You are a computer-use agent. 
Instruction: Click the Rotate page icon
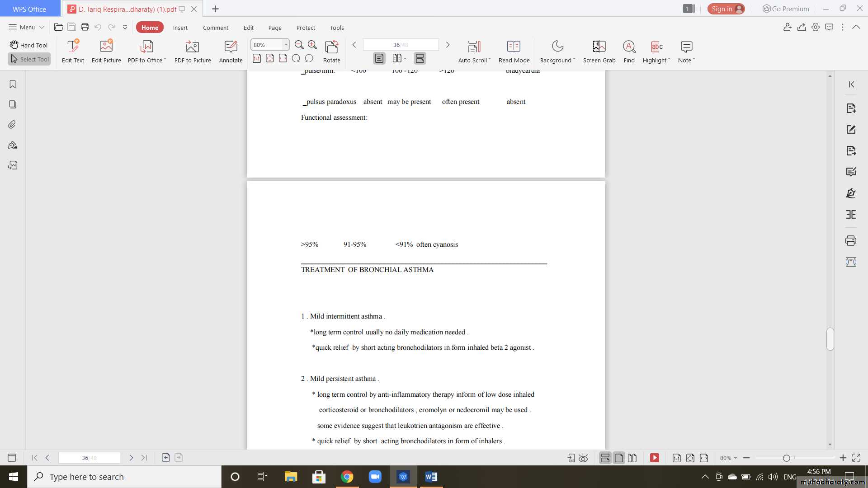coord(331,47)
